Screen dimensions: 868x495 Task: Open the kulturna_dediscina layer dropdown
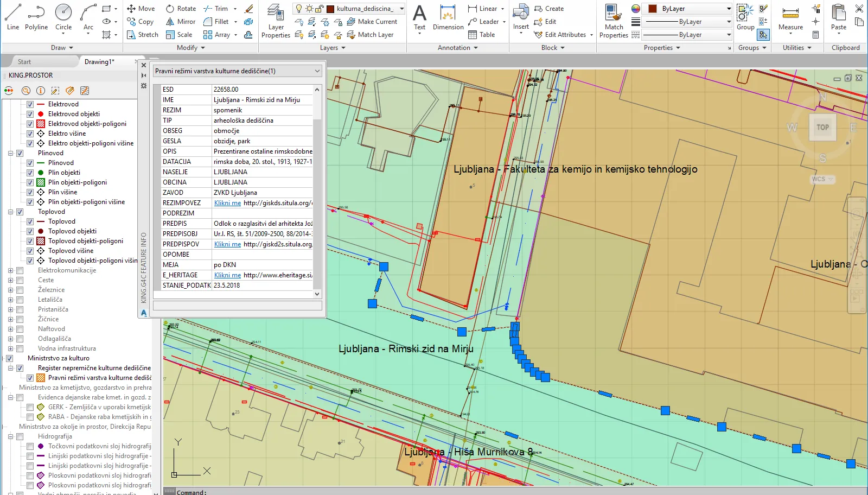(401, 9)
